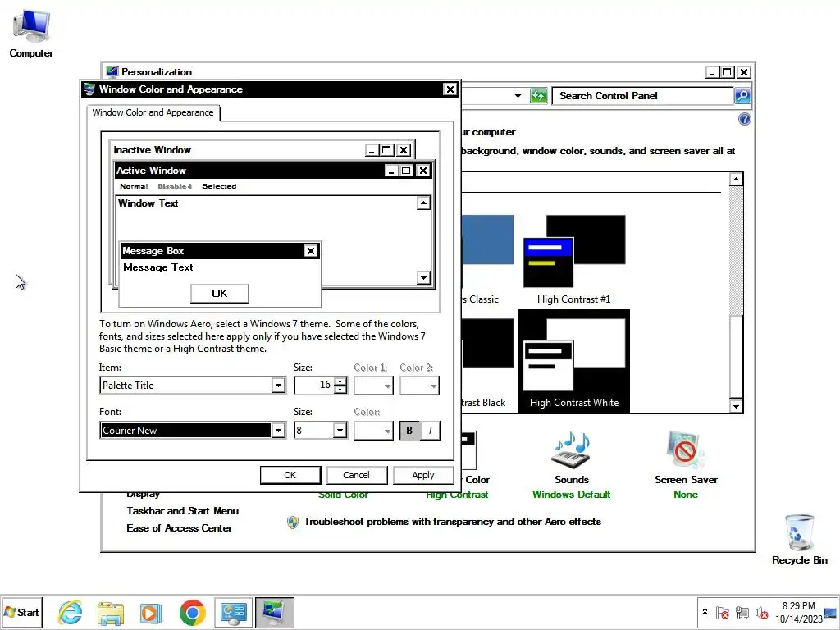Open Troubleshoot problems with transparency link
This screenshot has height=630, width=840.
click(453, 522)
